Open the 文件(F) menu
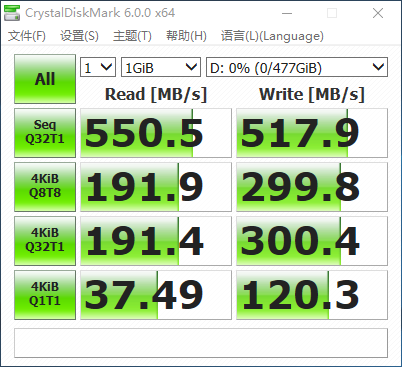403x368 pixels. 27,36
